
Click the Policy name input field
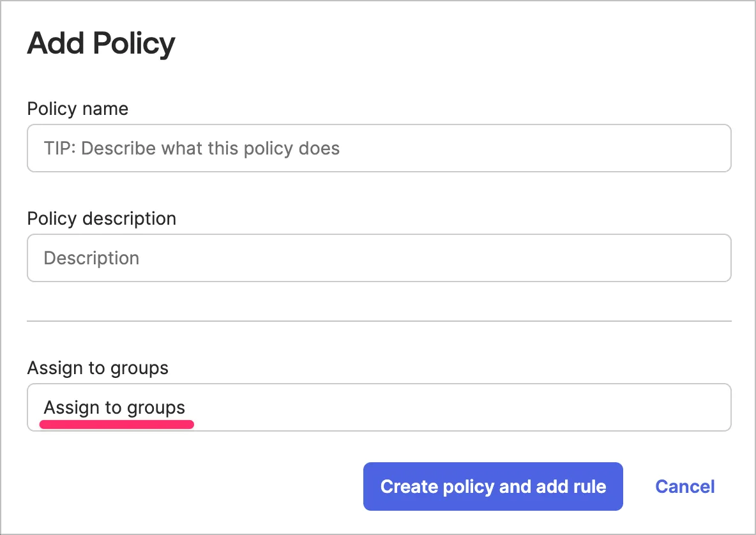(x=379, y=148)
